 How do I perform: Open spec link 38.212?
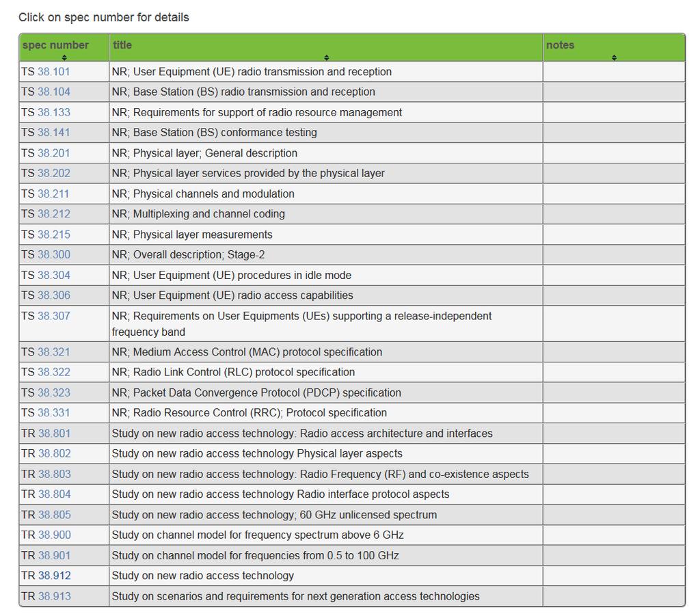click(53, 213)
